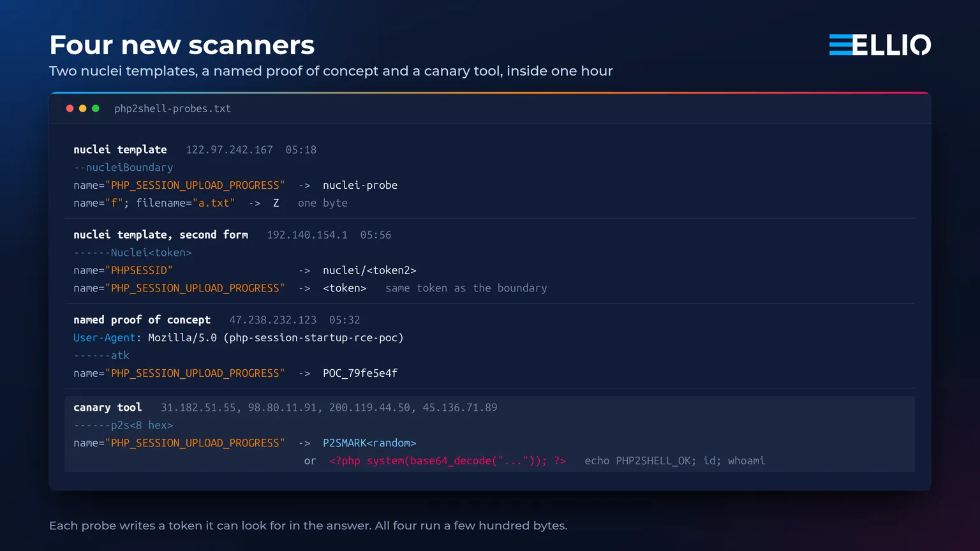Click the '------Nuclei<token>' boundary line

pyautogui.click(x=133, y=253)
